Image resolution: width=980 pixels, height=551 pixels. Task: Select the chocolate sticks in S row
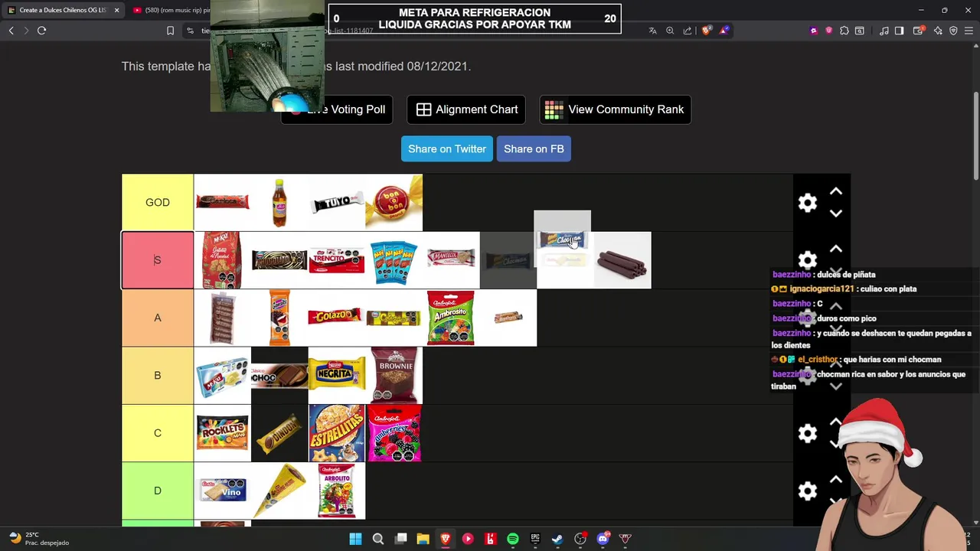coord(622,260)
